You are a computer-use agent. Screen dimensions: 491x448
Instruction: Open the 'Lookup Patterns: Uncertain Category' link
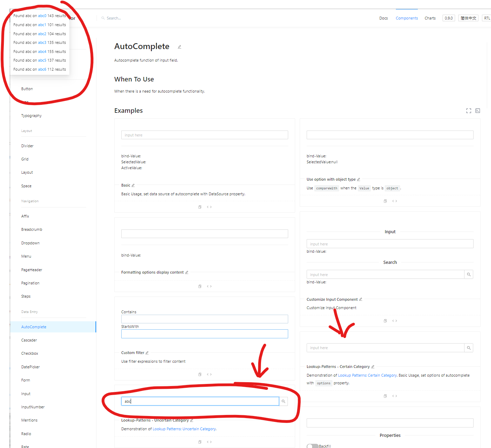pyautogui.click(x=184, y=429)
